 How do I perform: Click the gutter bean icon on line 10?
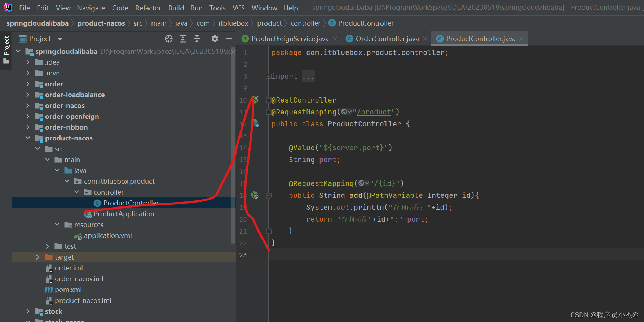pos(256,100)
